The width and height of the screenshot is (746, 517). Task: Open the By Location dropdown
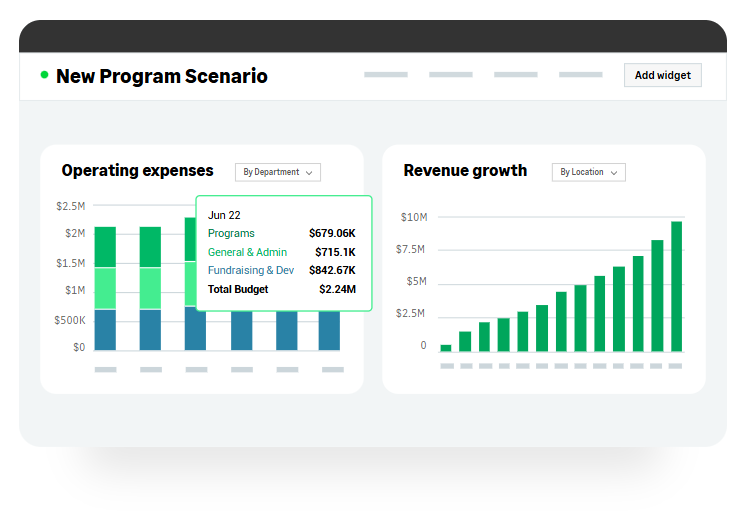[x=589, y=172]
